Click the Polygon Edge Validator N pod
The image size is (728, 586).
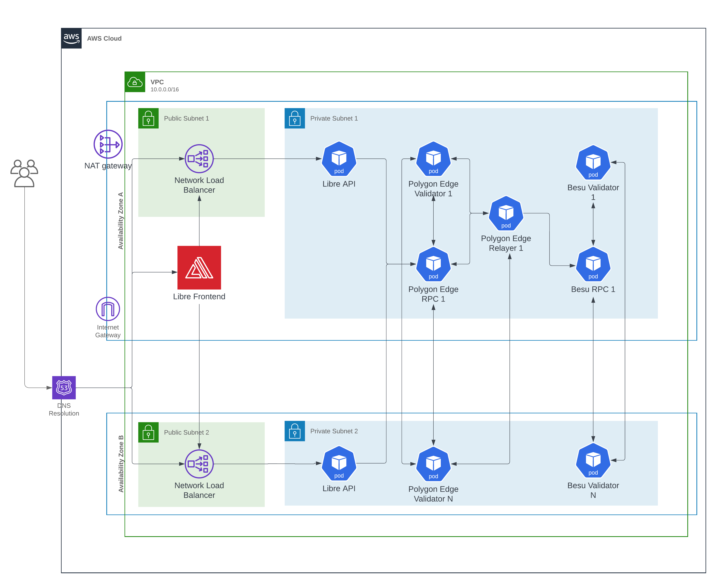pyautogui.click(x=433, y=464)
